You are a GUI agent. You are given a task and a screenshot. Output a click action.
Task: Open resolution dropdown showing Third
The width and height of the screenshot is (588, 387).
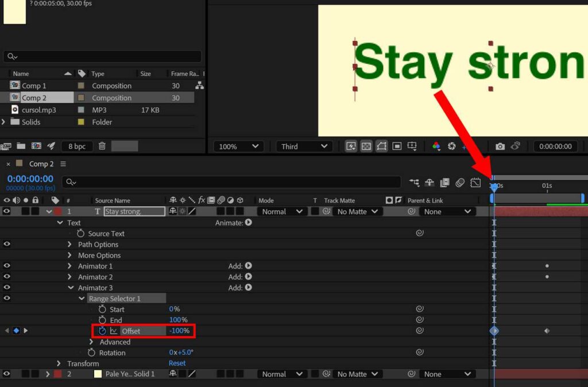pyautogui.click(x=304, y=146)
